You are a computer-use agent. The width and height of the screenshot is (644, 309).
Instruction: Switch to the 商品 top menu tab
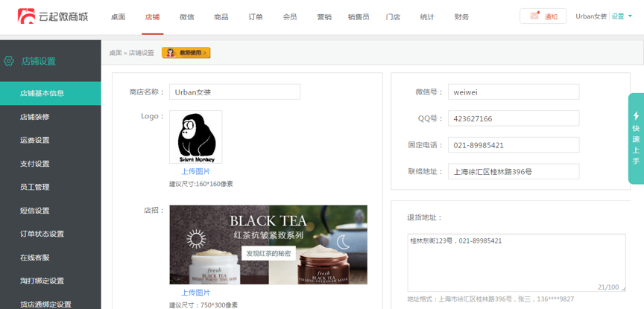pyautogui.click(x=221, y=16)
